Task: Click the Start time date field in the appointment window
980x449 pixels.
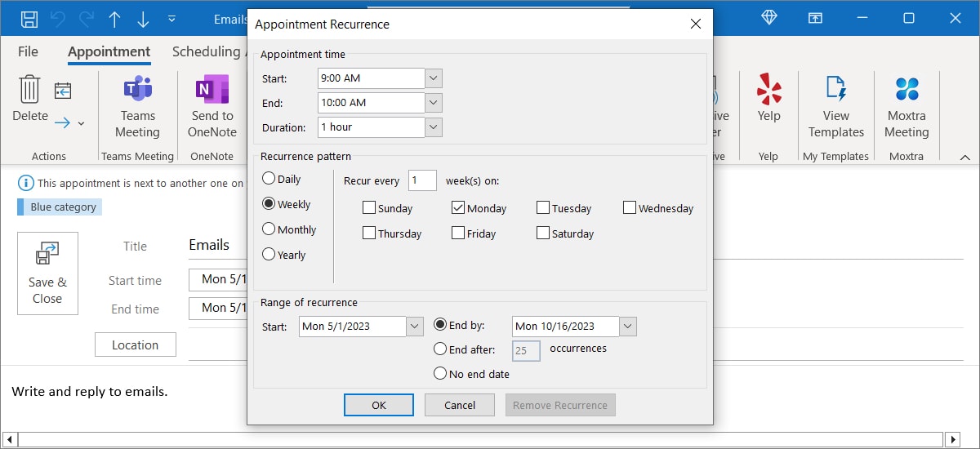Action: coord(217,280)
